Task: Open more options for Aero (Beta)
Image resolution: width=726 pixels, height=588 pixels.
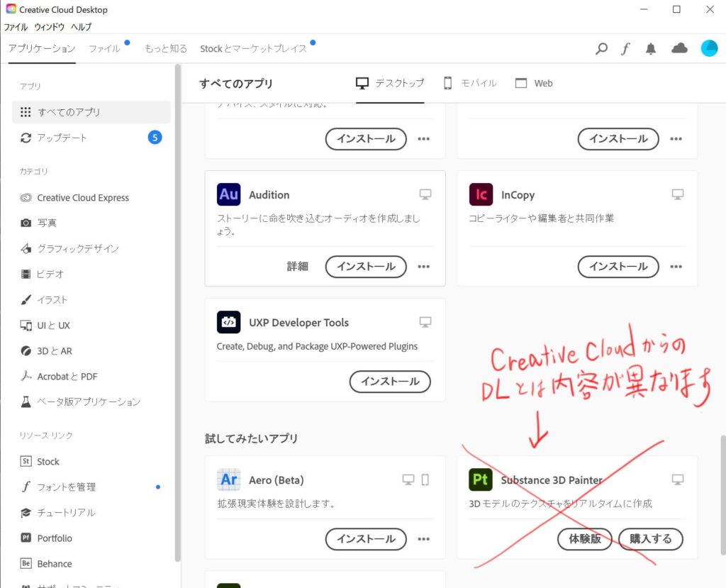Action: [424, 539]
